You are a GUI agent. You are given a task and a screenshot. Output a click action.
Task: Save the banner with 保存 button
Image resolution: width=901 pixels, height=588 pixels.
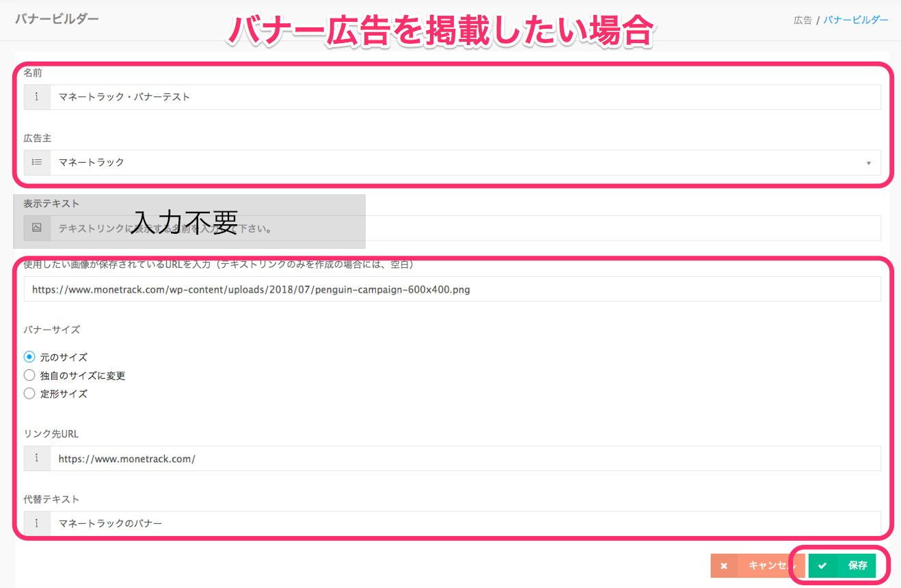point(842,565)
